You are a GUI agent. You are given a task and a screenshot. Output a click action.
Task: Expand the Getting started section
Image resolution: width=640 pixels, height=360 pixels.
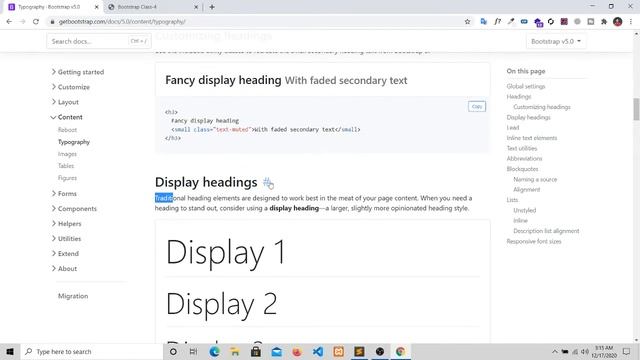point(78,72)
